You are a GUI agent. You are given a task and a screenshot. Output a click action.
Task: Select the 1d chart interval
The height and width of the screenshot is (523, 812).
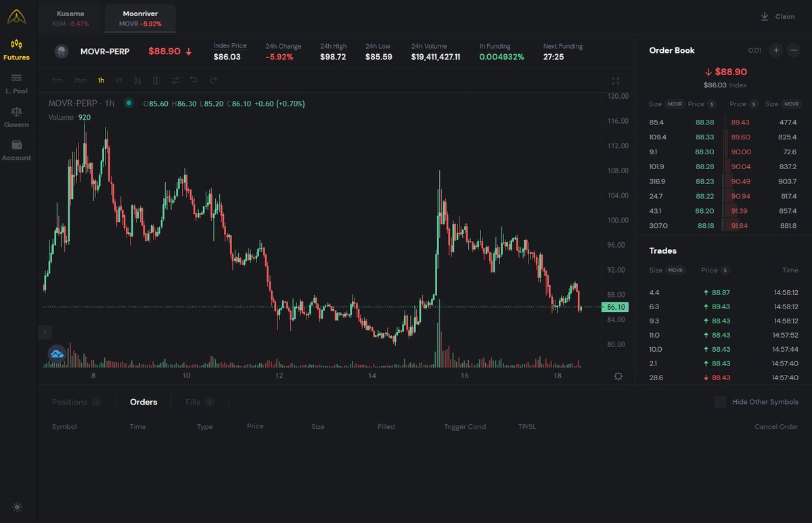point(118,81)
